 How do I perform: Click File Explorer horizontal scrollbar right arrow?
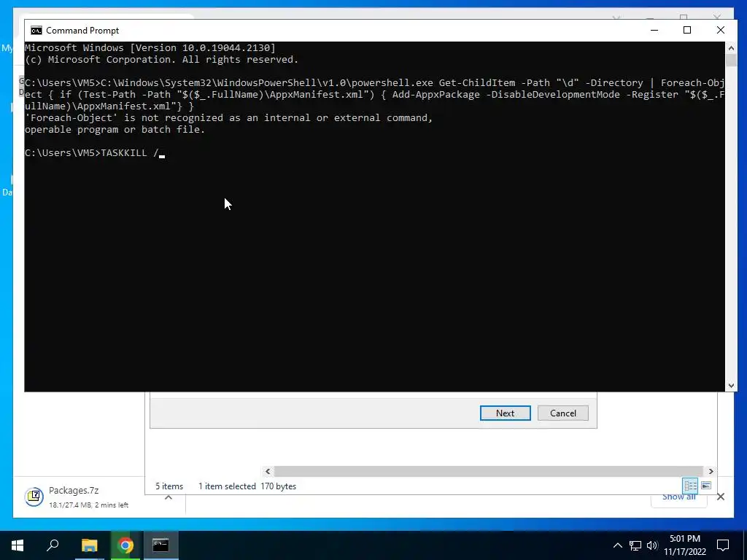(x=711, y=472)
